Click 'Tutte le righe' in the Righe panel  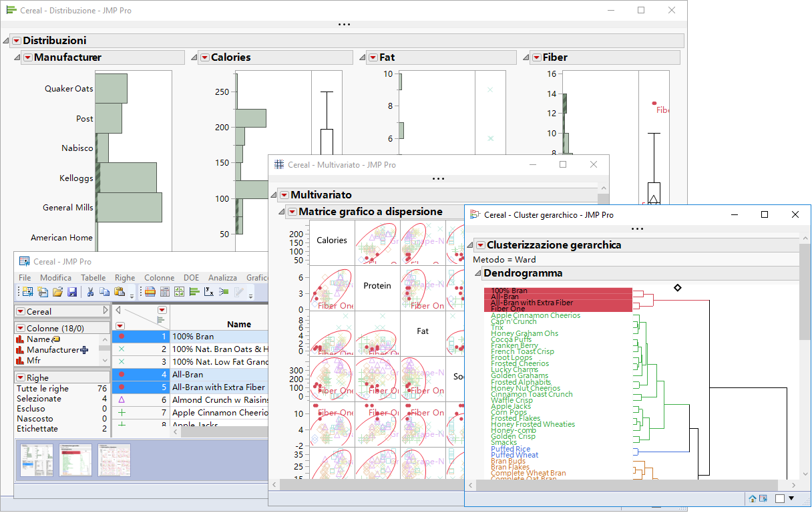44,388
